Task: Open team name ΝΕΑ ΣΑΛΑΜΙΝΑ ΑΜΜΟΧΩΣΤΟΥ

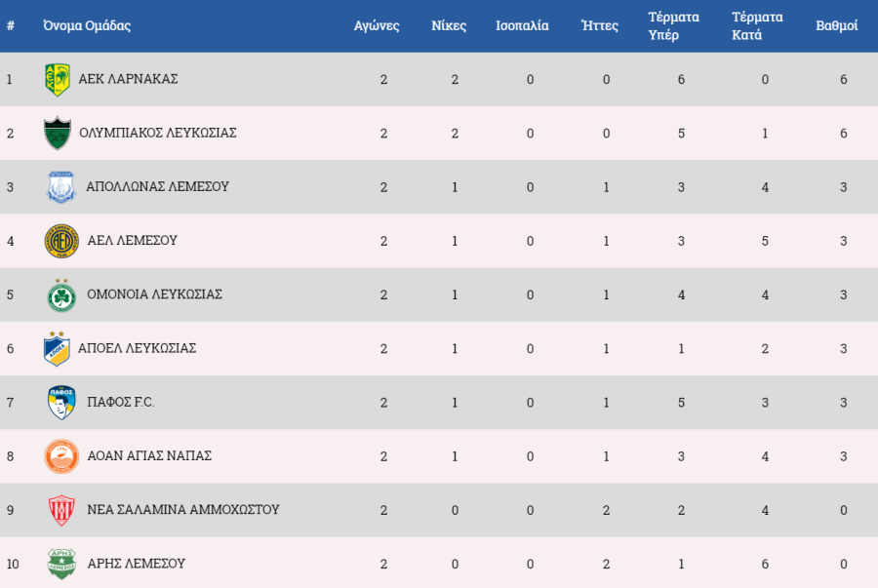Action: pyautogui.click(x=183, y=510)
